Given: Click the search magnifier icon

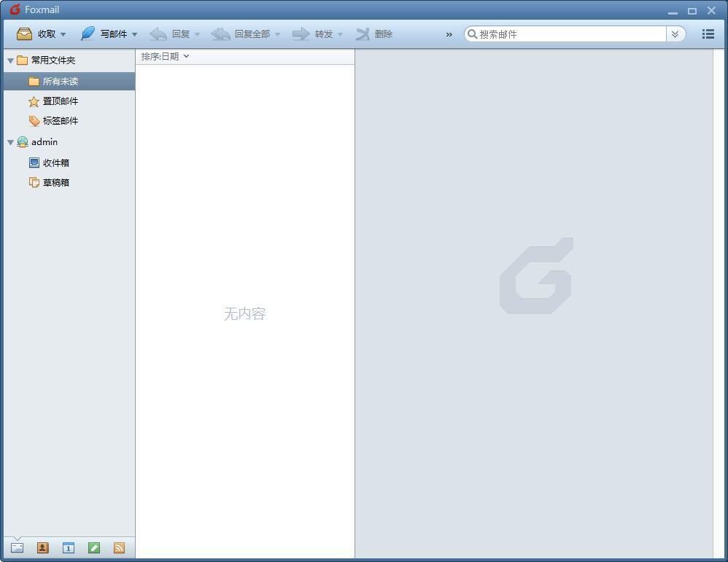Looking at the screenshot, I should 472,34.
